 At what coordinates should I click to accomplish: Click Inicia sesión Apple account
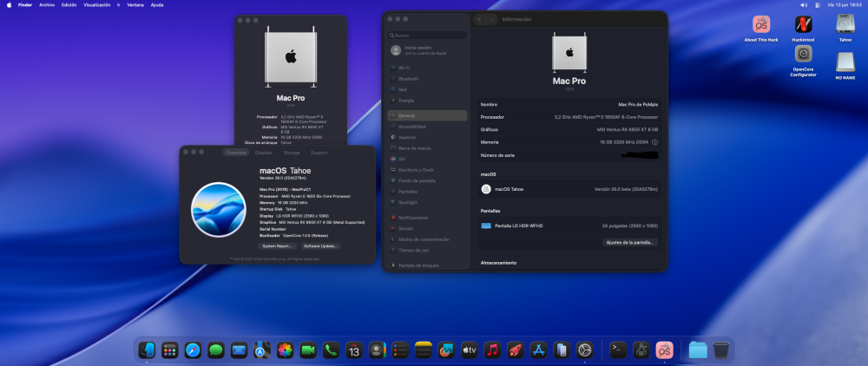425,50
